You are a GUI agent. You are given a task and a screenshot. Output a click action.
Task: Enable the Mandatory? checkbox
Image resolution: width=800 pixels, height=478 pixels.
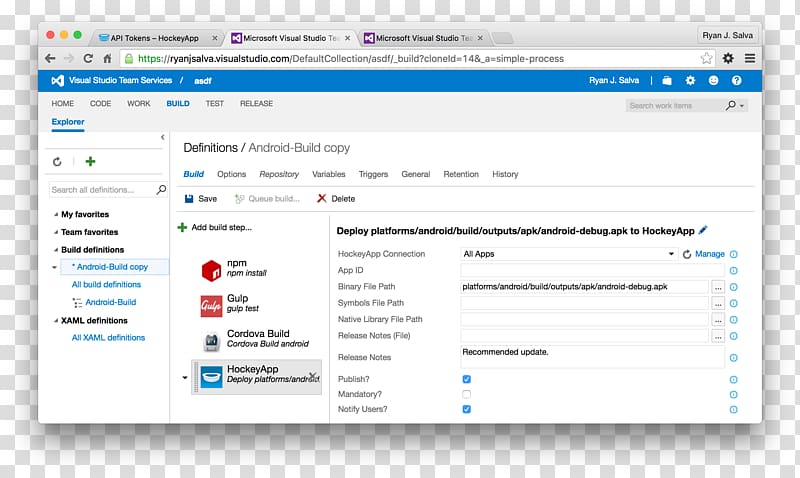tap(466, 394)
